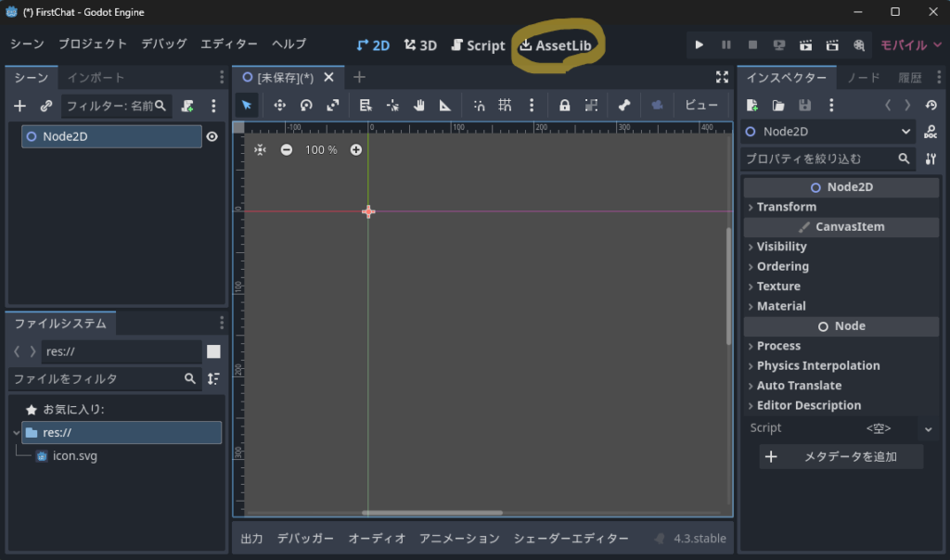Focus the ファイルをフィルタ search field
950x560 pixels.
pos(106,379)
